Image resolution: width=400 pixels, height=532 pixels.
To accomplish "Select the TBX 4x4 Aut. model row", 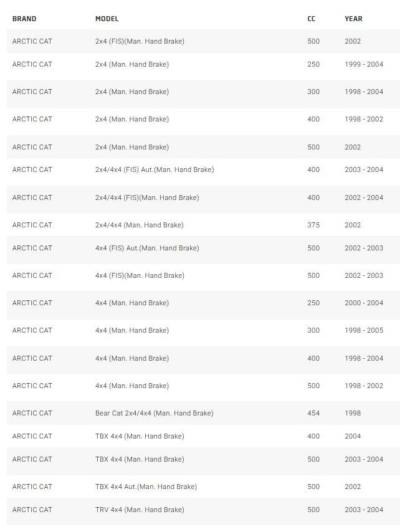I will [x=146, y=487].
